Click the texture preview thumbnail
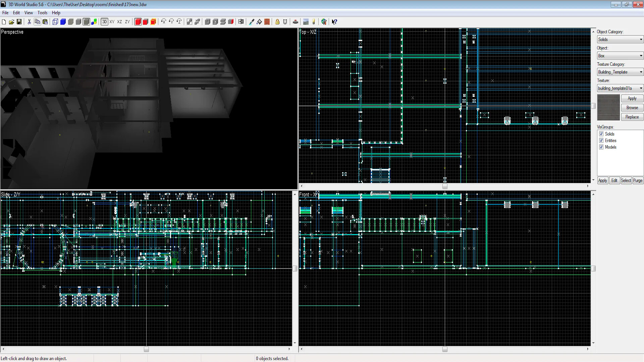 pyautogui.click(x=608, y=107)
